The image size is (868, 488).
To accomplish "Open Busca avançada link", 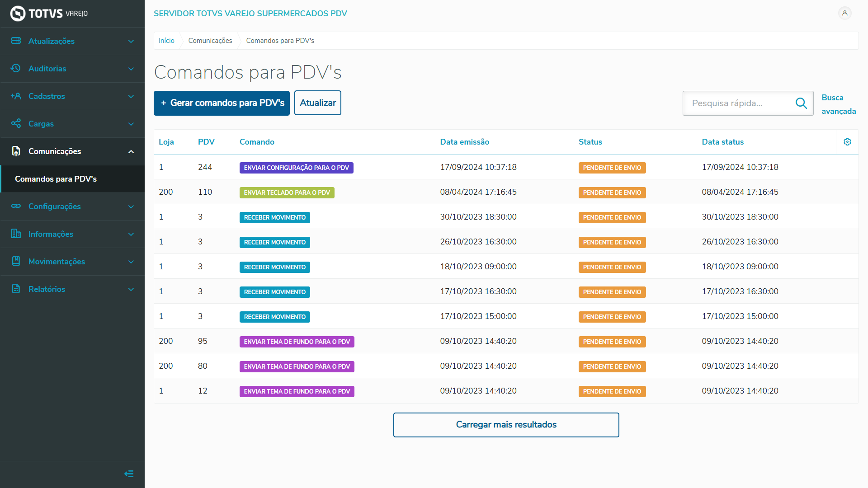I will coord(838,104).
